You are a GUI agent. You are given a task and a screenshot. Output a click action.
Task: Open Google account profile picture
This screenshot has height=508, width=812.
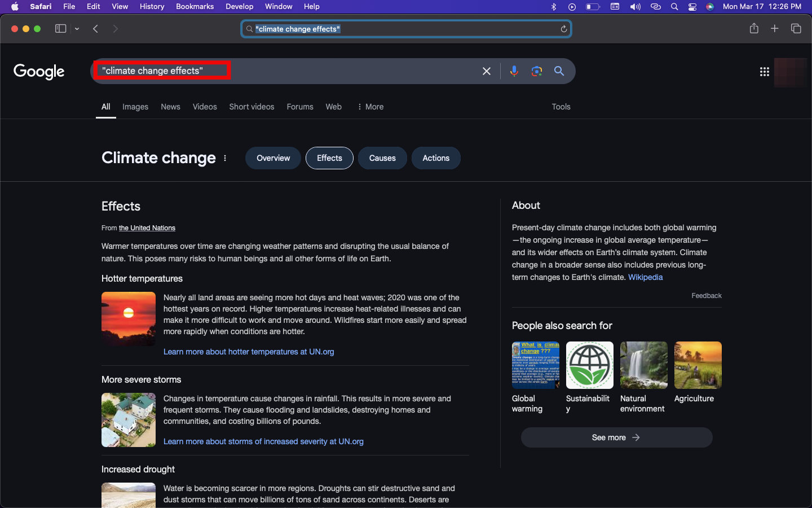click(x=791, y=72)
